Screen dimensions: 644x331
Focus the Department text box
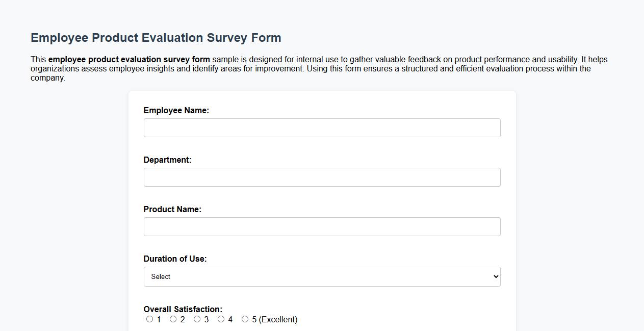[x=322, y=177]
